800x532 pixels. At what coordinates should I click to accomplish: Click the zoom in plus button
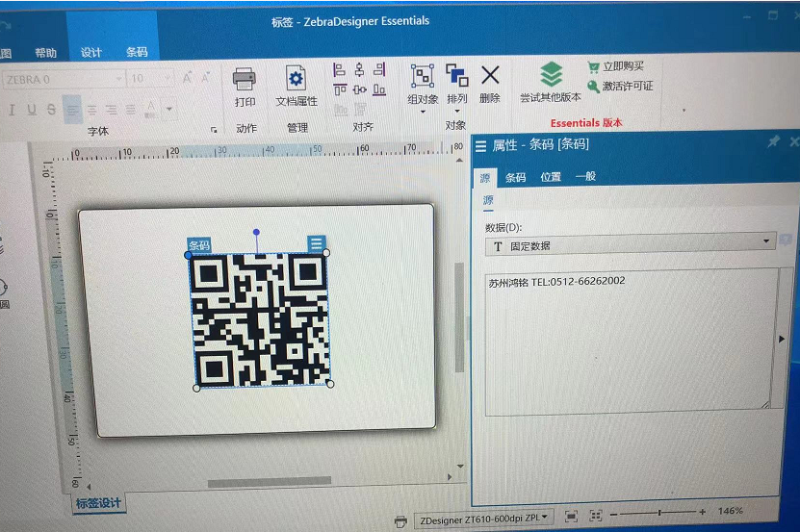pos(703,512)
